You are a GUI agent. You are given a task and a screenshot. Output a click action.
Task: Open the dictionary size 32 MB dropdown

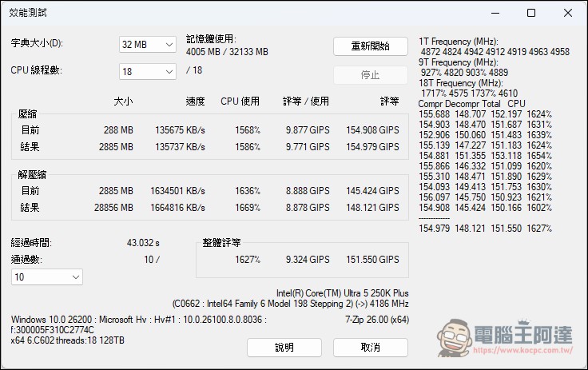point(147,45)
